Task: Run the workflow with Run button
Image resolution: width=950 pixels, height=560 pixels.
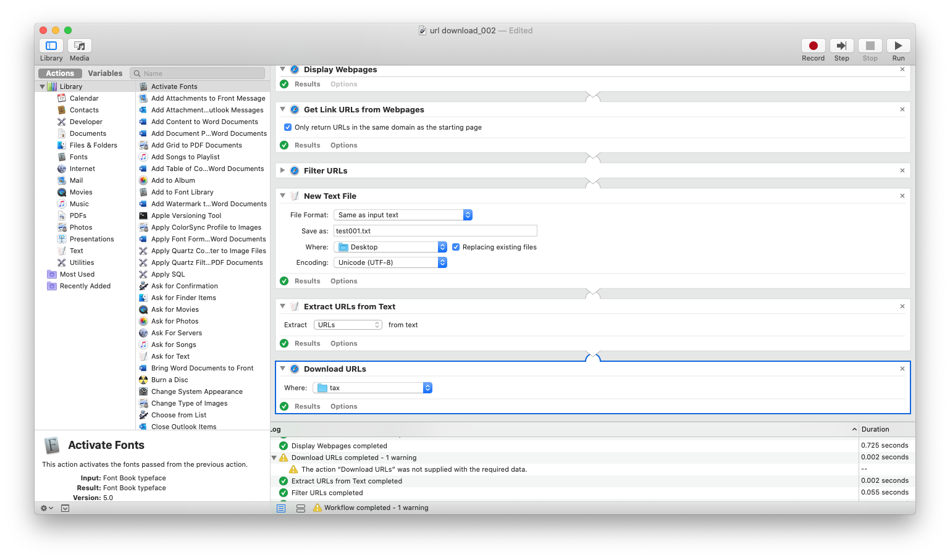Action: click(x=898, y=46)
